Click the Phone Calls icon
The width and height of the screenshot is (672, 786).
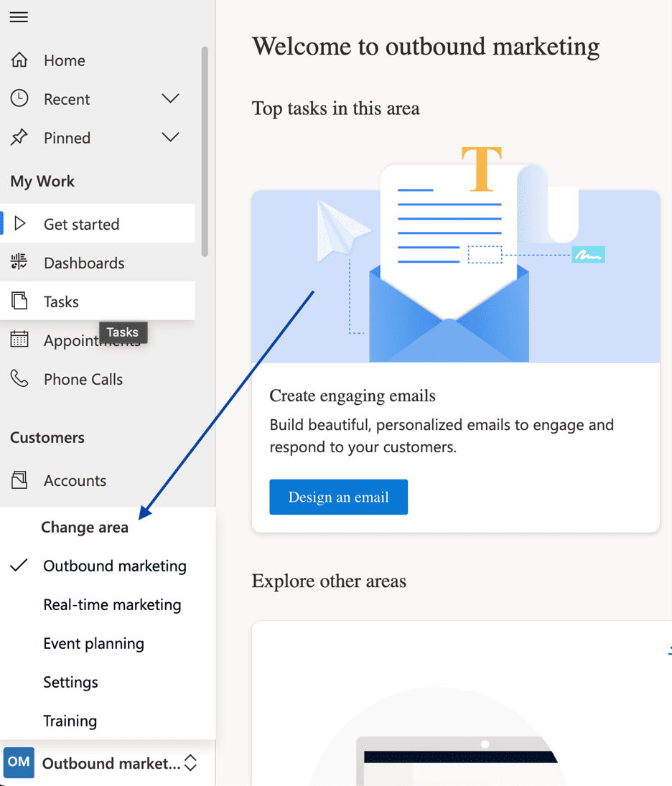18,378
